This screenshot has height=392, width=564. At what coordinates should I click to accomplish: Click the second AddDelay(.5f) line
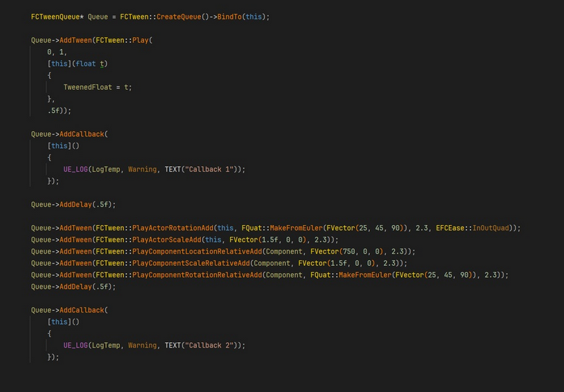pos(73,287)
